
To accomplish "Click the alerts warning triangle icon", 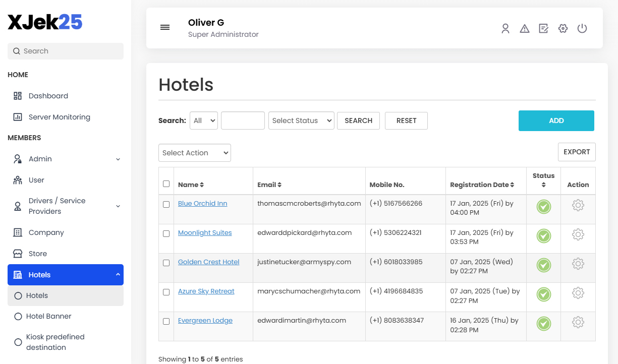I will 525,28.
